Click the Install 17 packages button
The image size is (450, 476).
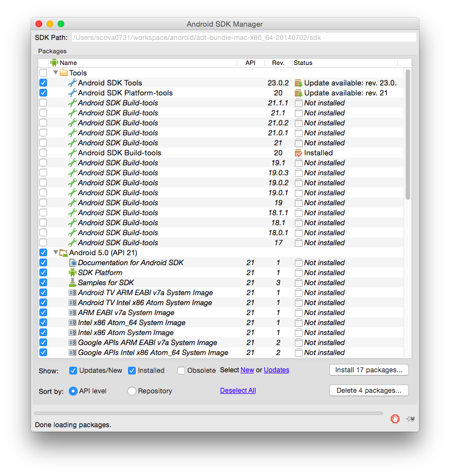(x=369, y=370)
